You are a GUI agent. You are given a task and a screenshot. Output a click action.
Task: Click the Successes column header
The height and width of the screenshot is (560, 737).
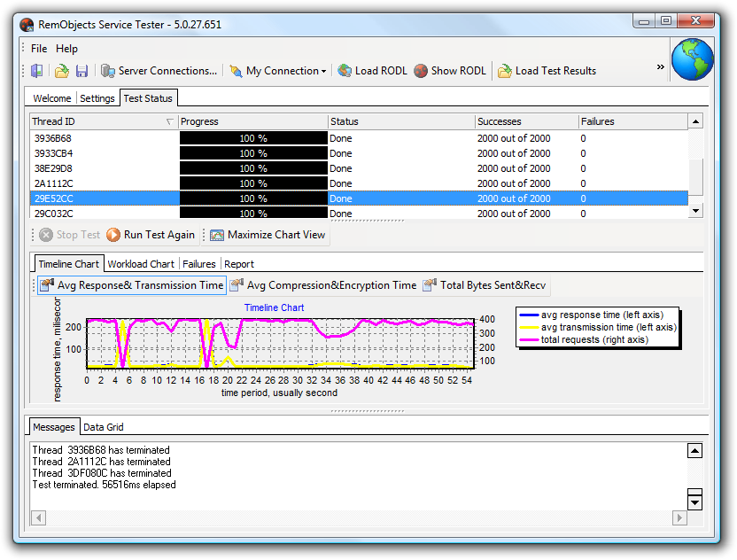526,121
